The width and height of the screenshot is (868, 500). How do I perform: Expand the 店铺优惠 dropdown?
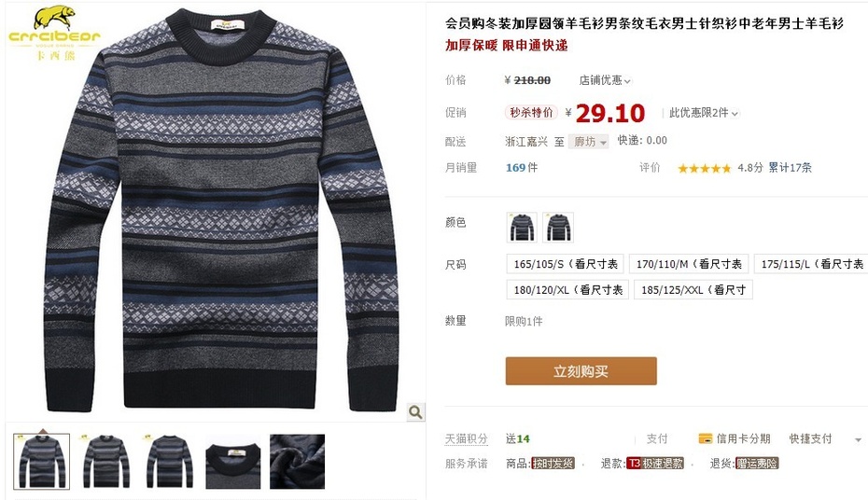coord(605,81)
